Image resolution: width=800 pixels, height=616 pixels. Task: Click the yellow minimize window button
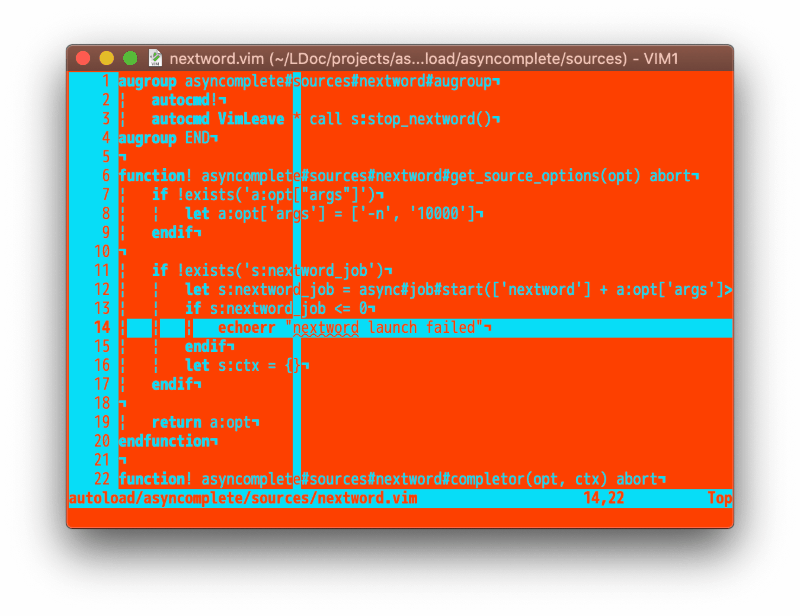pos(107,58)
